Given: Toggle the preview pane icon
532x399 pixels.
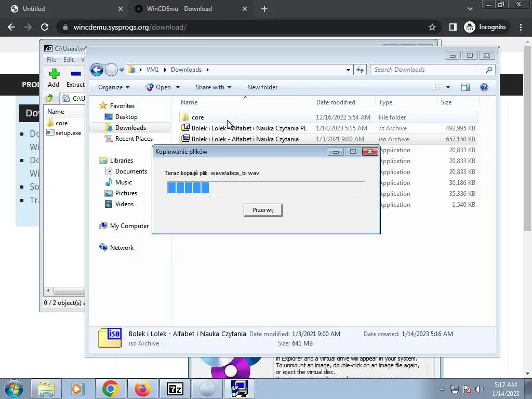Looking at the screenshot, I should tap(465, 87).
